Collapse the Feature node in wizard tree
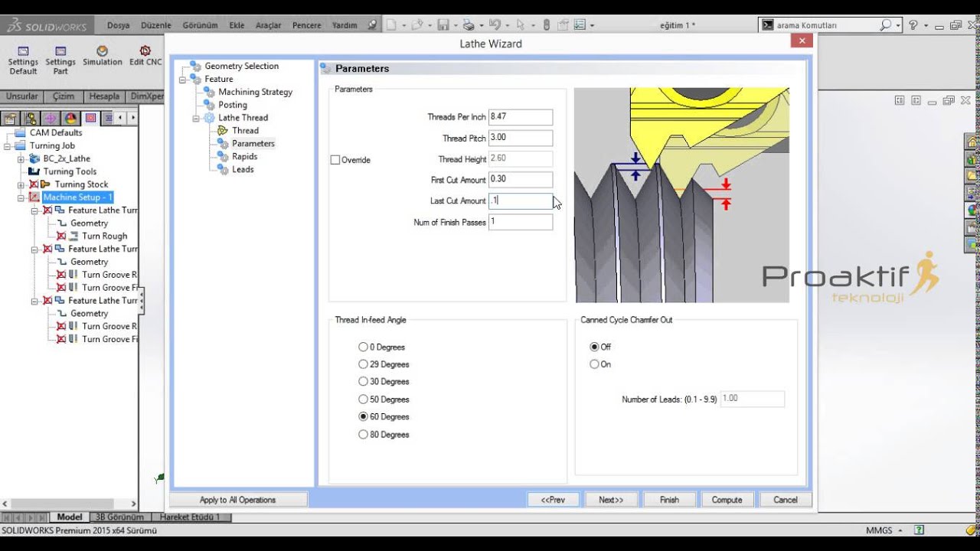Viewport: 980px width, 551px height. 182,79
